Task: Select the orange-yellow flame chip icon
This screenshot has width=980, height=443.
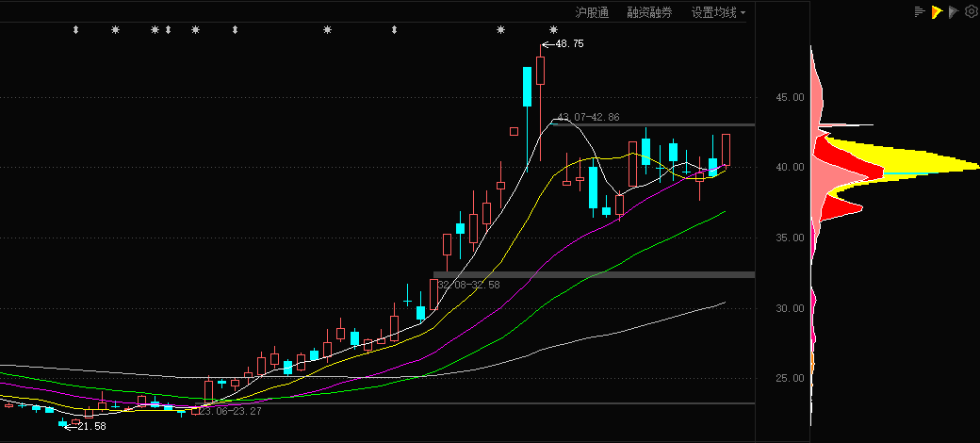Action: click(x=937, y=11)
